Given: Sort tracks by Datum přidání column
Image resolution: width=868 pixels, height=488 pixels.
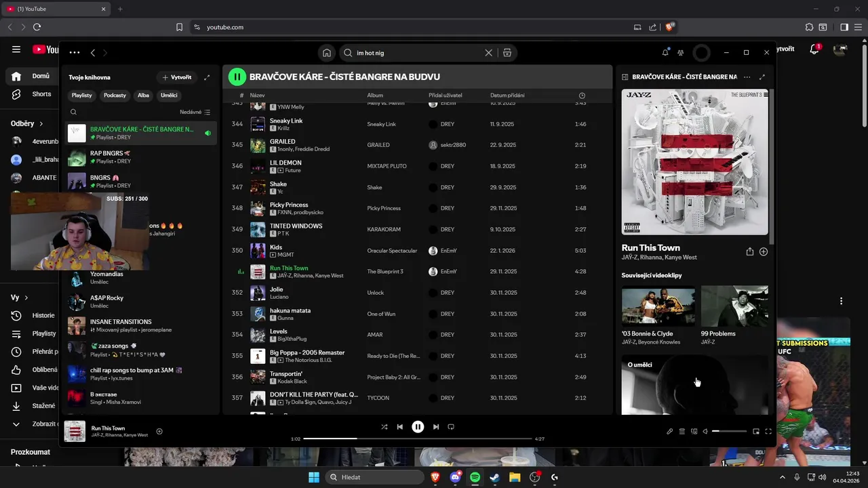Looking at the screenshot, I should tap(507, 96).
